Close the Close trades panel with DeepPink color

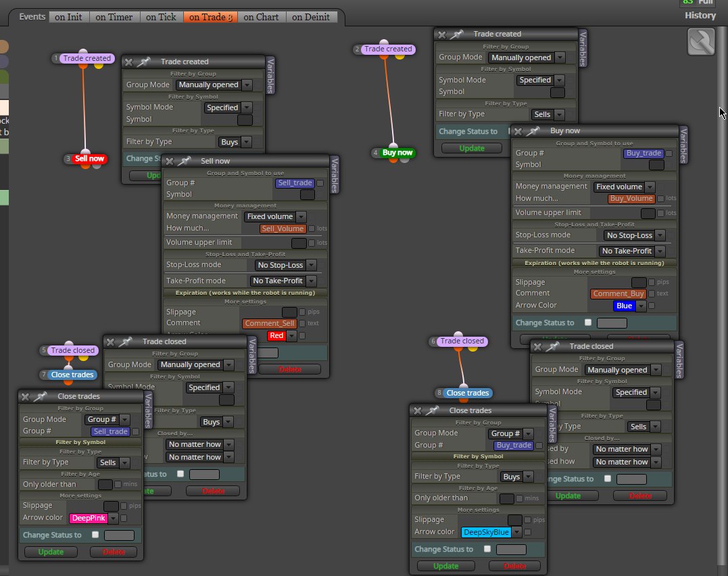point(25,397)
